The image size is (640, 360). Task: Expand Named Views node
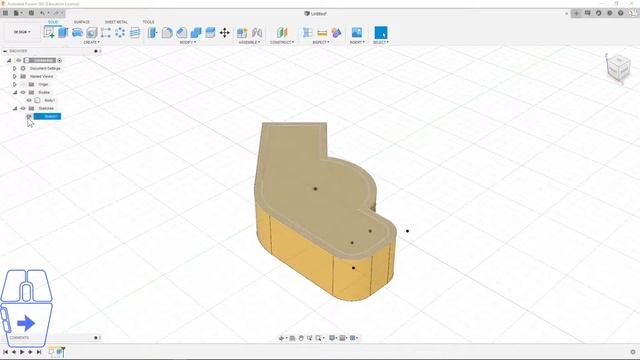[15, 76]
